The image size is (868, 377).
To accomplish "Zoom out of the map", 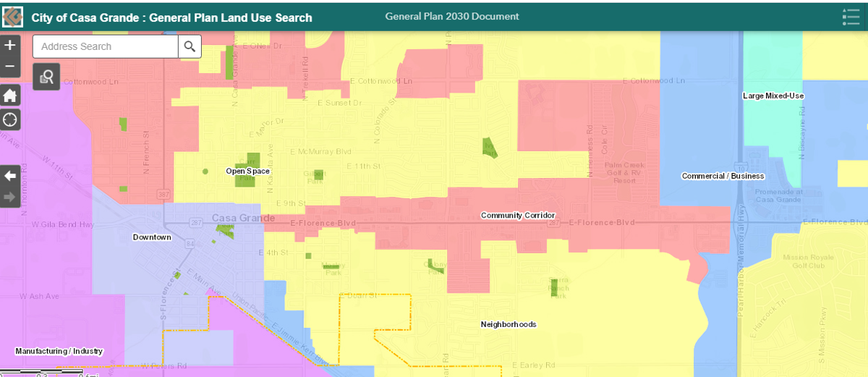I will click(x=9, y=67).
